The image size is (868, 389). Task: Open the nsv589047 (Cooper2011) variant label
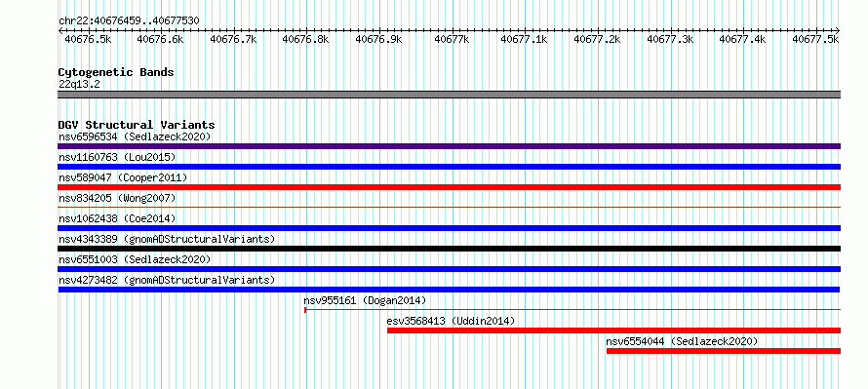(123, 177)
